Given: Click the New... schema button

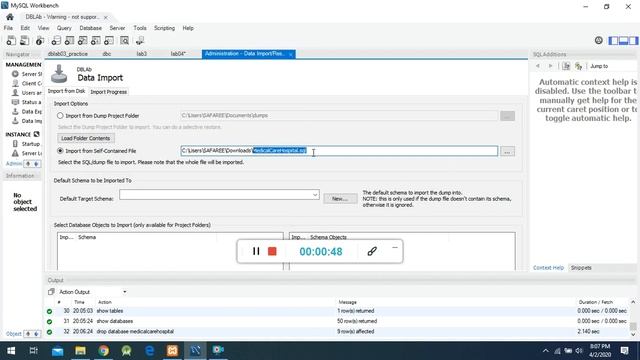Looking at the screenshot, I should coord(340,199).
